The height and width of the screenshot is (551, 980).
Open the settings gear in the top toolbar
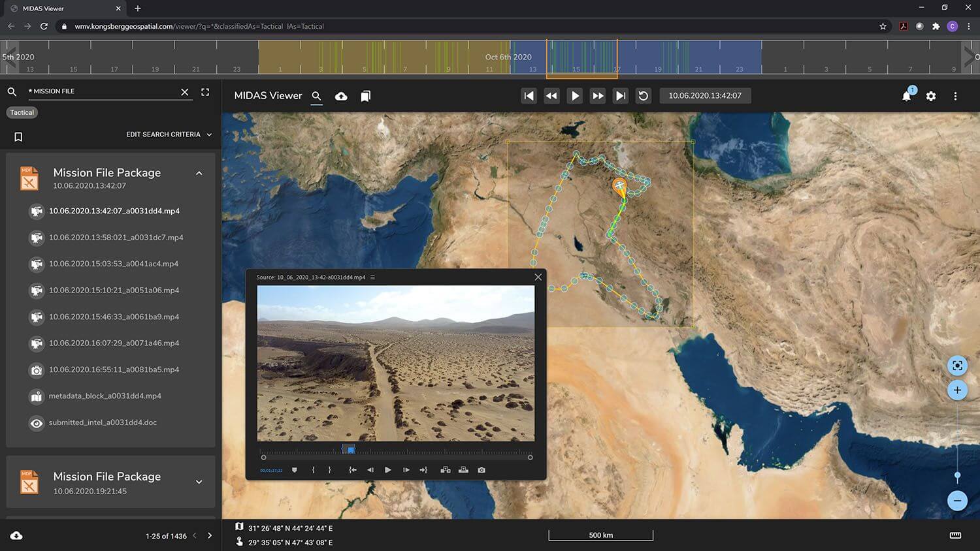pos(930,96)
